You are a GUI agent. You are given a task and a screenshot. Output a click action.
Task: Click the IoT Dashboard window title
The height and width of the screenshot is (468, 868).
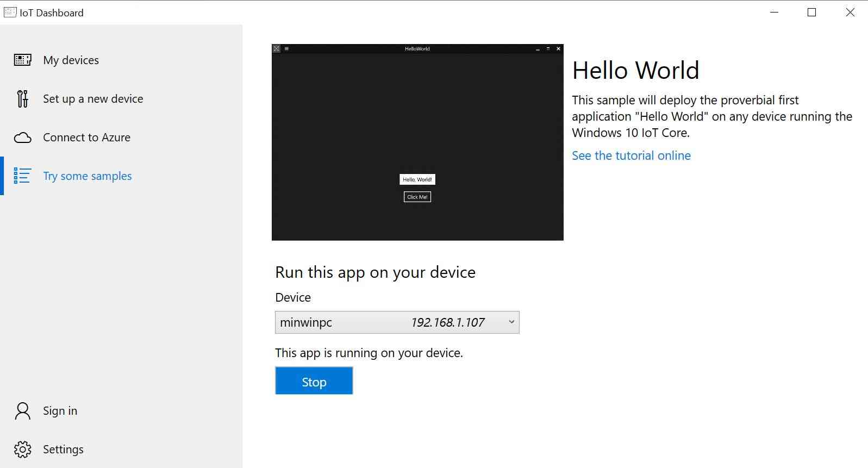pyautogui.click(x=52, y=13)
